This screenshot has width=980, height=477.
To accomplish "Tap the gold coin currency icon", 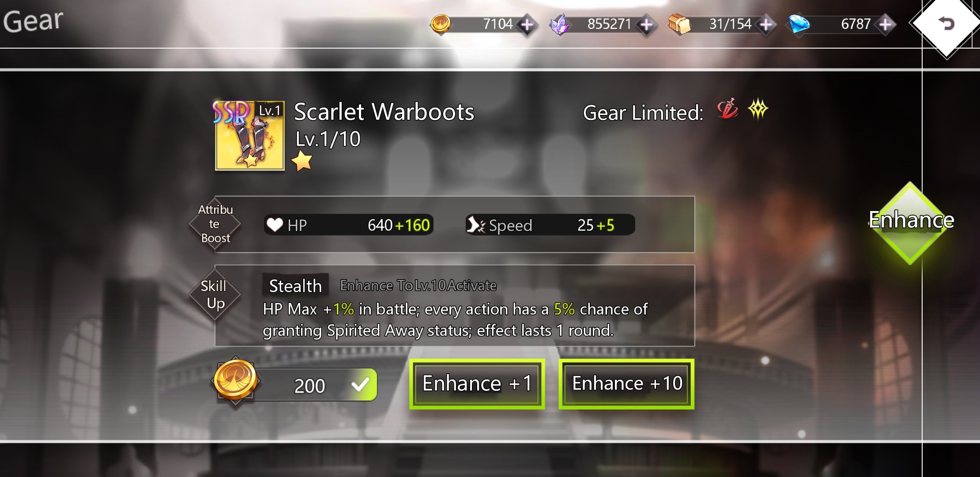I will tap(441, 24).
